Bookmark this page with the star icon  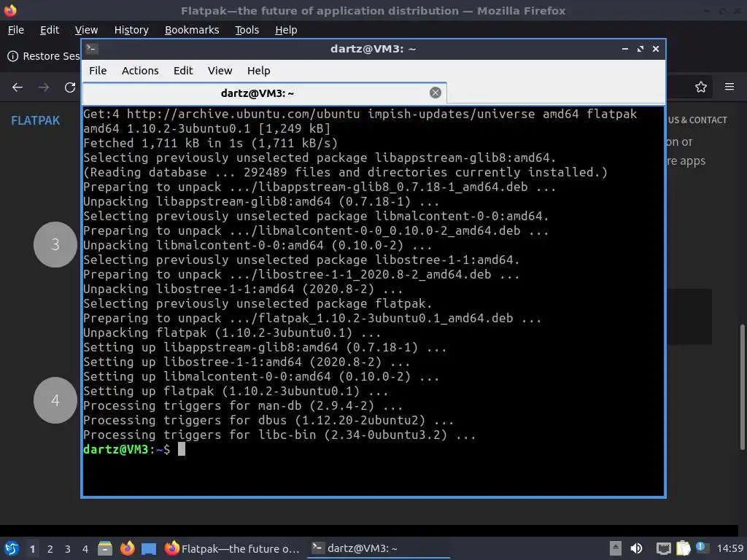(701, 87)
